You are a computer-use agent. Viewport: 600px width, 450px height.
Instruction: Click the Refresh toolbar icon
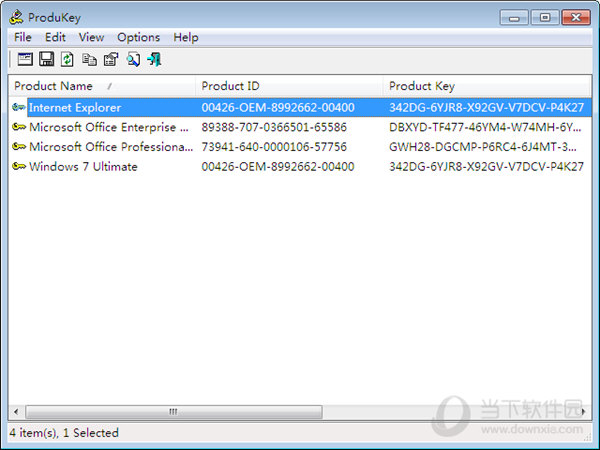click(67, 60)
